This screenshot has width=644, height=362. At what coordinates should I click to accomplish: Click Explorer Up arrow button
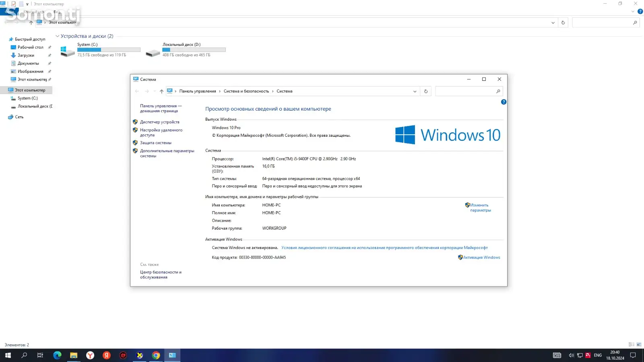pos(31,23)
